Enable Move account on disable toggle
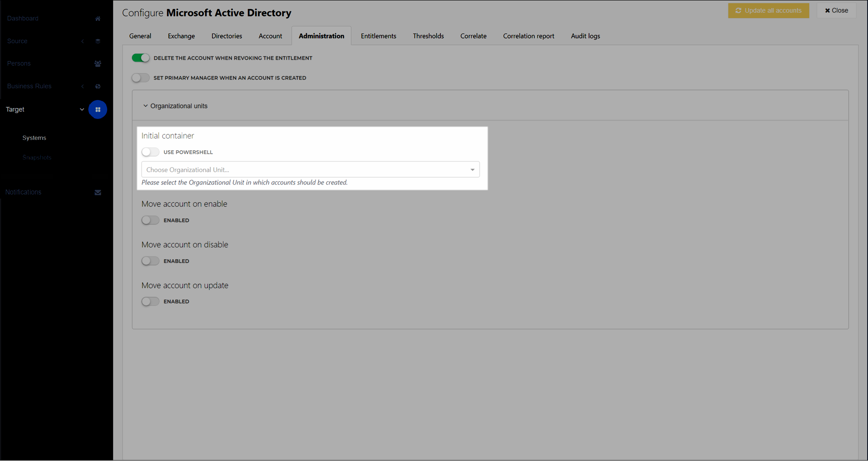 [151, 261]
